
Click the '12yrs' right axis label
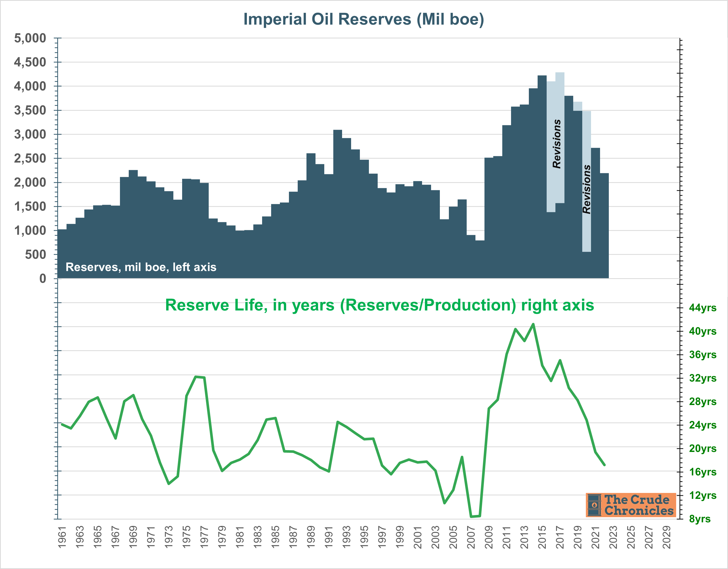[x=703, y=495]
